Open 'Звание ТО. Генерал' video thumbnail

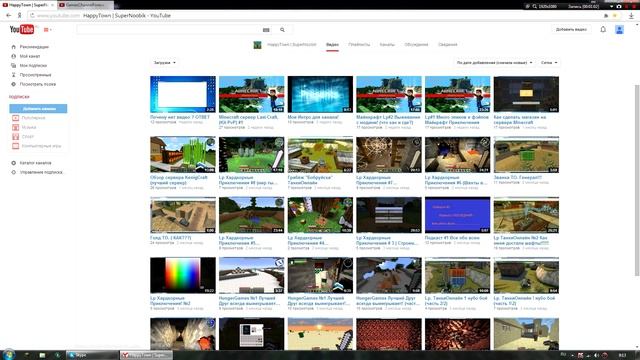coord(526,155)
